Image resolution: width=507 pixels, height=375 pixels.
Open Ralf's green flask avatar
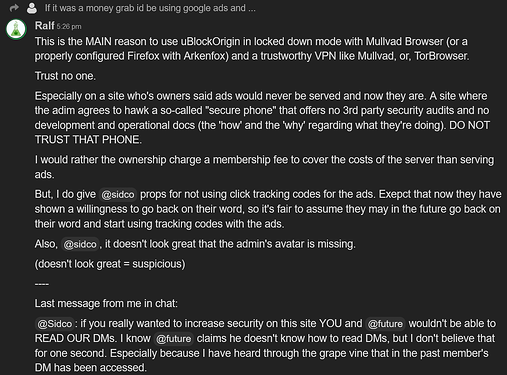pos(16,29)
